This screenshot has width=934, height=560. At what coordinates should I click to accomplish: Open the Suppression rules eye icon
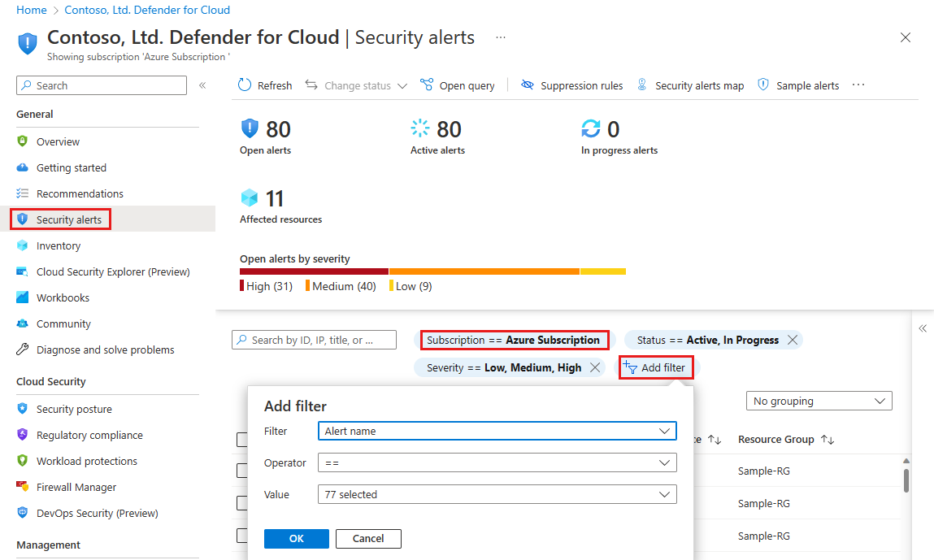(528, 85)
